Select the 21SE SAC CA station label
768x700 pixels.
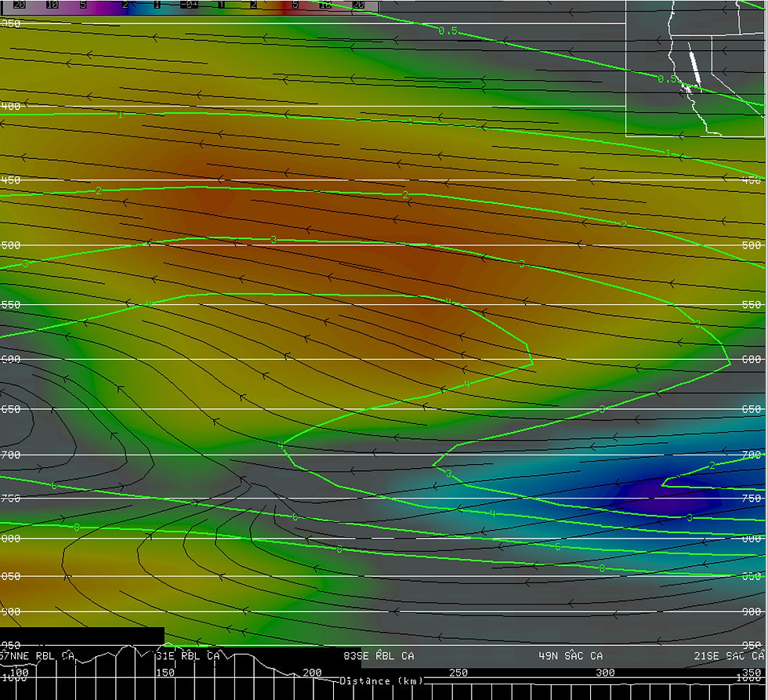tap(730, 656)
